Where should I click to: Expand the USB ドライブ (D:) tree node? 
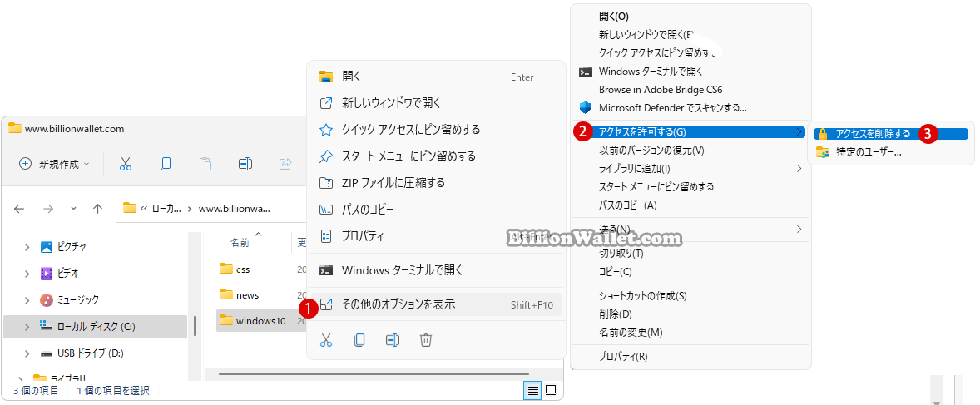pyautogui.click(x=27, y=353)
